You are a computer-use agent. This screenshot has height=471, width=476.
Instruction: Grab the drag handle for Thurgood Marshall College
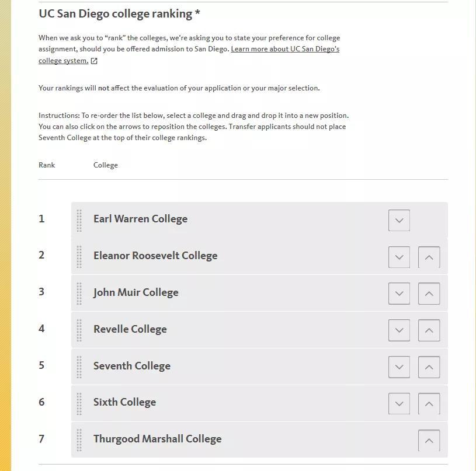coord(79,440)
